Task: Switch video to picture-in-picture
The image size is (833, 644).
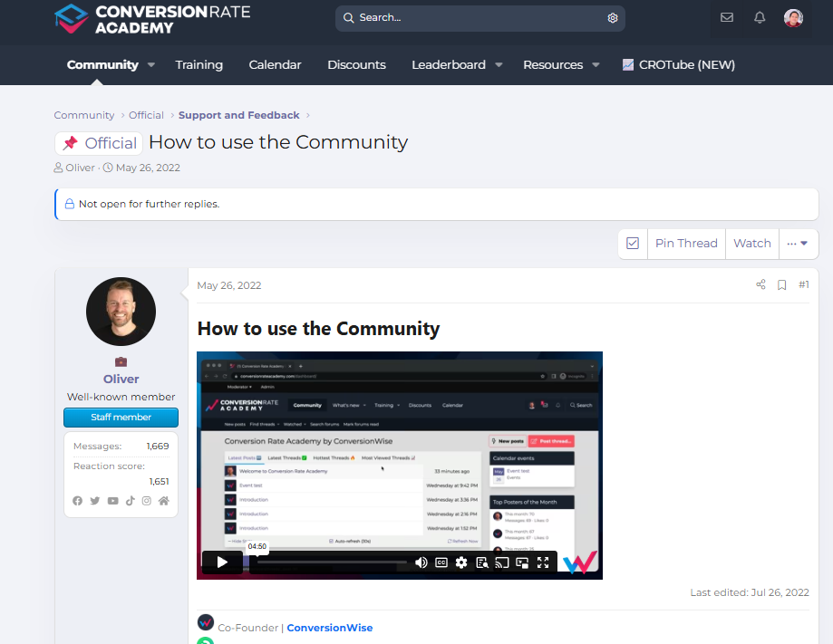Action: (522, 562)
